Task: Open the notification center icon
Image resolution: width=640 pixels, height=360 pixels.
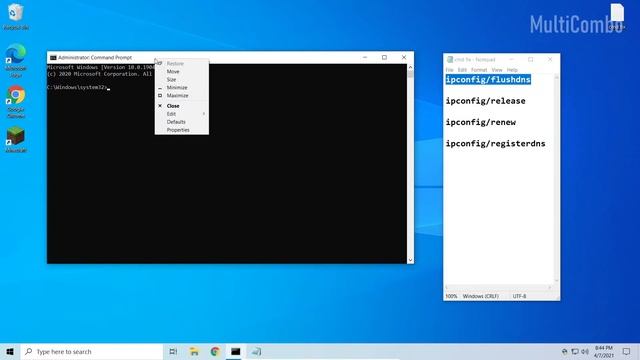Action: (x=626, y=351)
